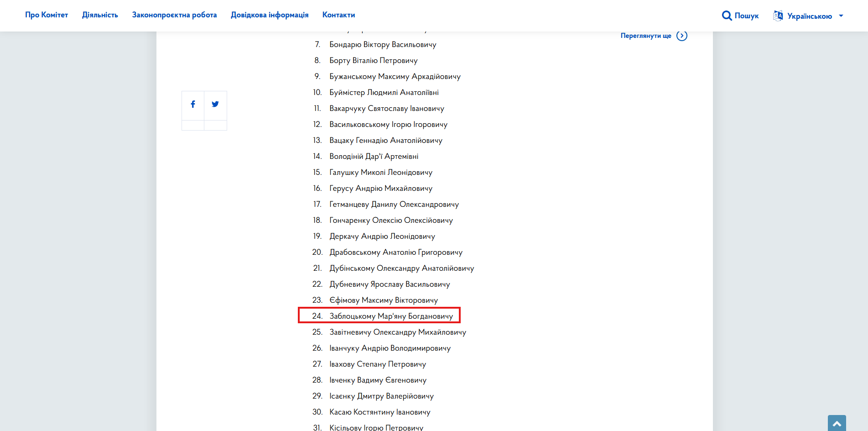Click name Вакарчуку Святославу Івановичу
This screenshot has height=431, width=868.
[x=387, y=109]
